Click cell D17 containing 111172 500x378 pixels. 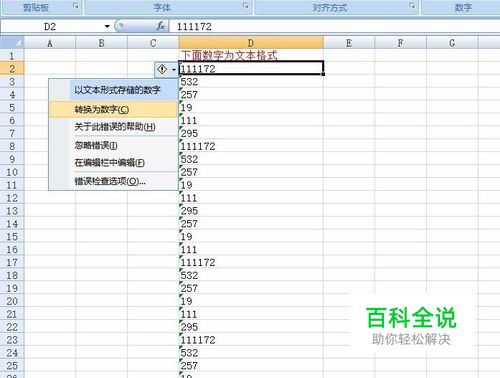click(x=251, y=262)
